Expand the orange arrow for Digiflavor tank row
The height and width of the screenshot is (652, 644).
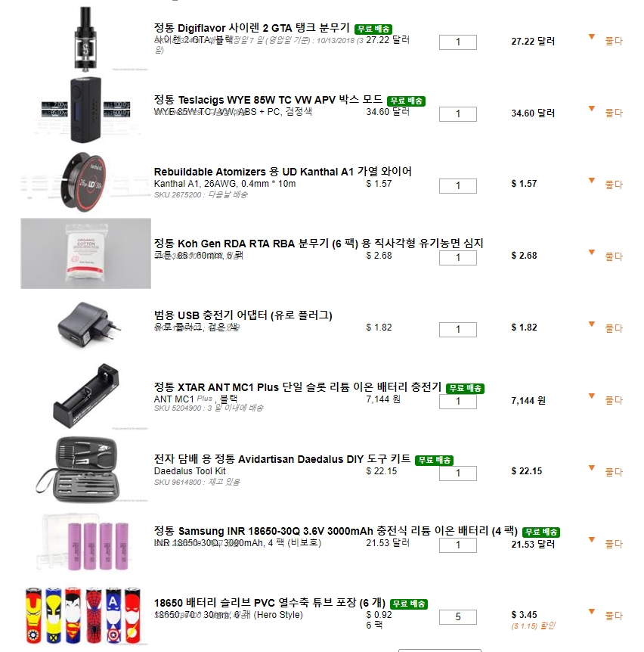[592, 37]
